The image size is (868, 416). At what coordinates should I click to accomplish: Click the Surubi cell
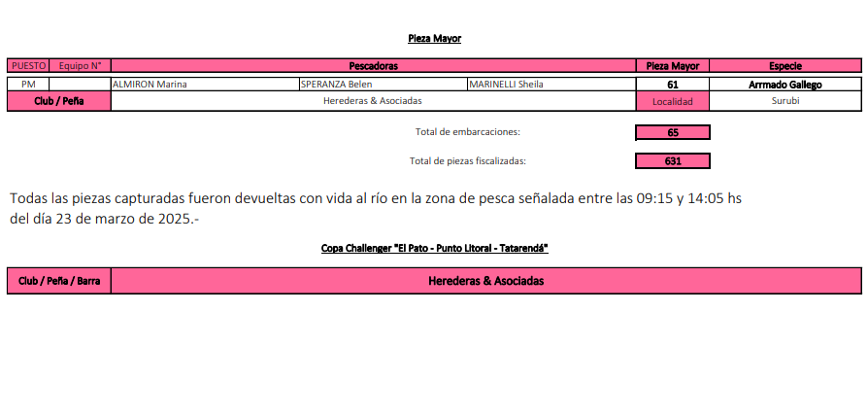785,101
